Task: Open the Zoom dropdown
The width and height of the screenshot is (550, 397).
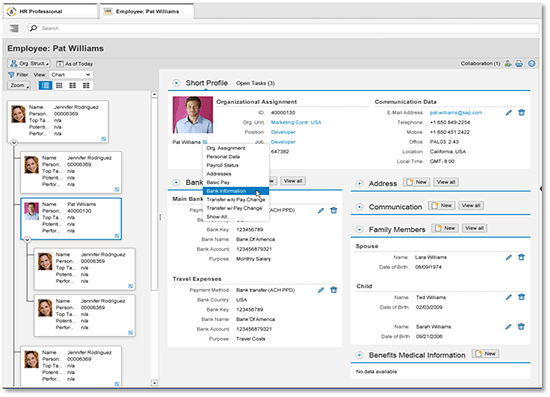Action: 19,85
